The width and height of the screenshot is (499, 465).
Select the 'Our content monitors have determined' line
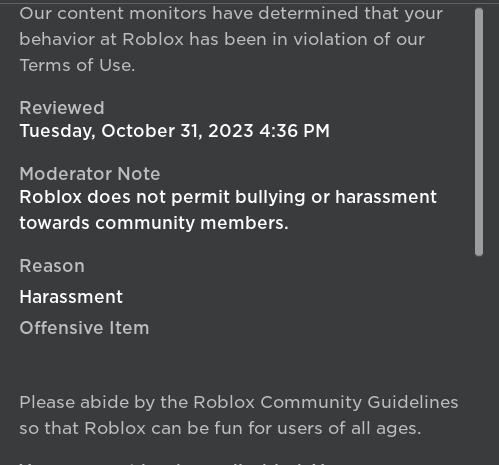231,14
